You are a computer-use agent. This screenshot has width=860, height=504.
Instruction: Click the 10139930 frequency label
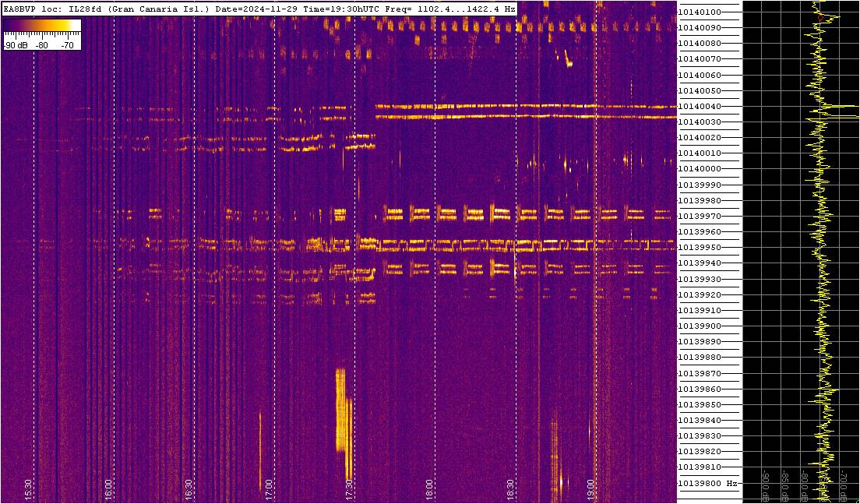point(700,279)
